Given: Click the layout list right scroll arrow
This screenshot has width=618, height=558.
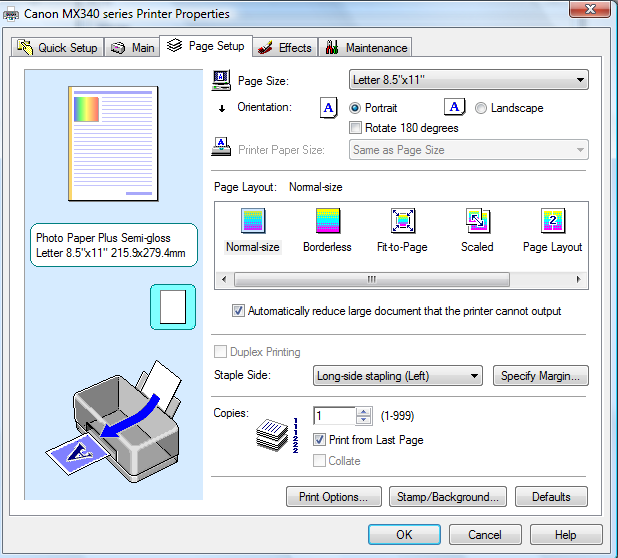Looking at the screenshot, I should point(579,279).
